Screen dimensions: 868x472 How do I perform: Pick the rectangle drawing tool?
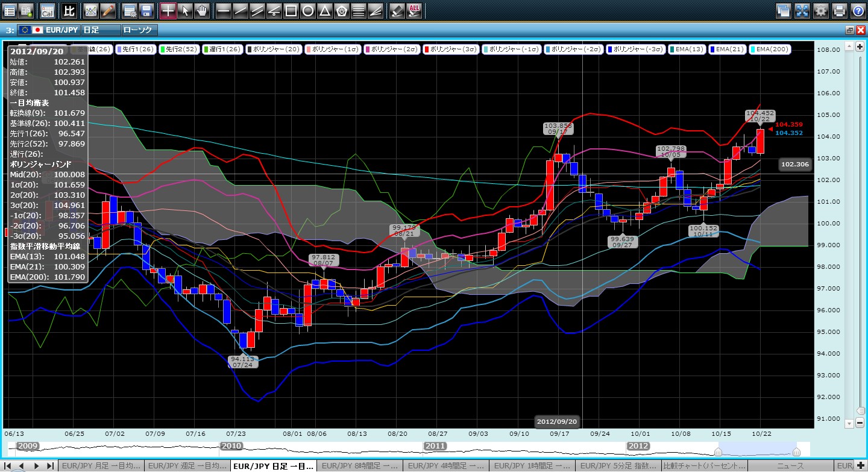coord(291,10)
